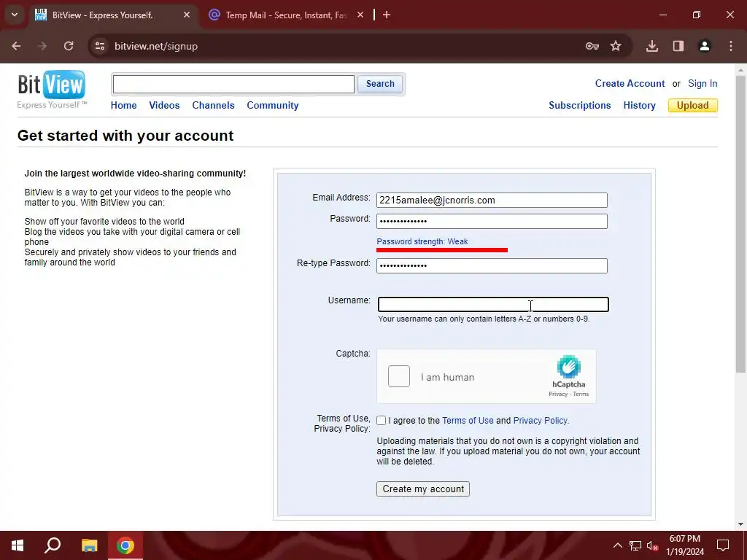
Task: Open the notifications center icon
Action: 723,545
